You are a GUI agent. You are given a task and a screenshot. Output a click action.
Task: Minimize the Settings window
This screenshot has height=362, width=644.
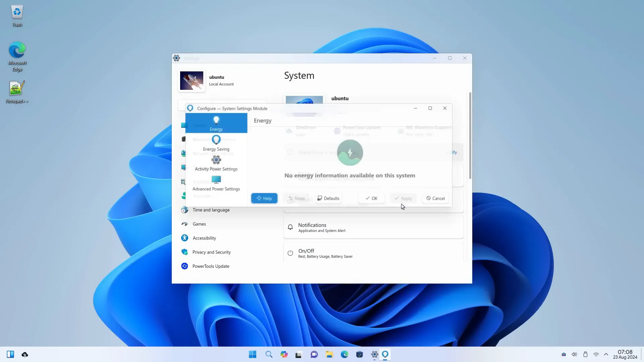[435, 58]
